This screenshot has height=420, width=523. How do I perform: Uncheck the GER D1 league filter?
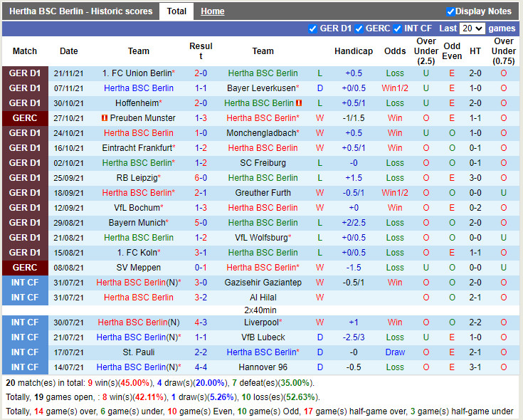[x=313, y=28]
